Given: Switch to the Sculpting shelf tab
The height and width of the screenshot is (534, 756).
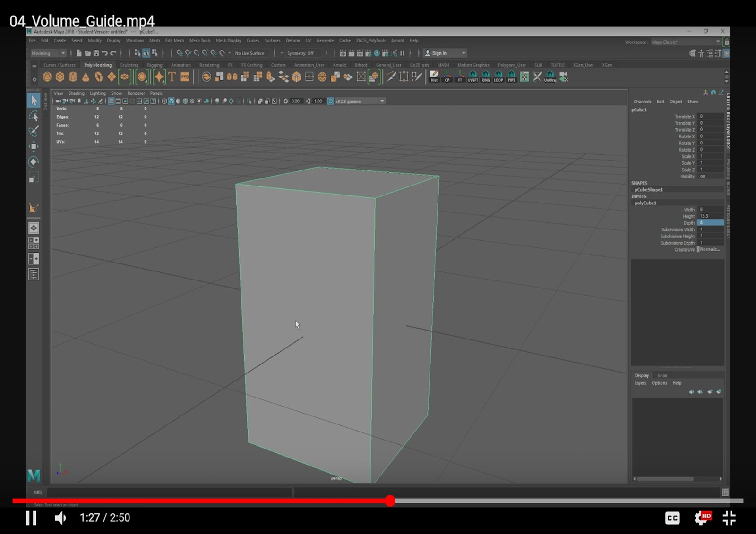Looking at the screenshot, I should [129, 65].
